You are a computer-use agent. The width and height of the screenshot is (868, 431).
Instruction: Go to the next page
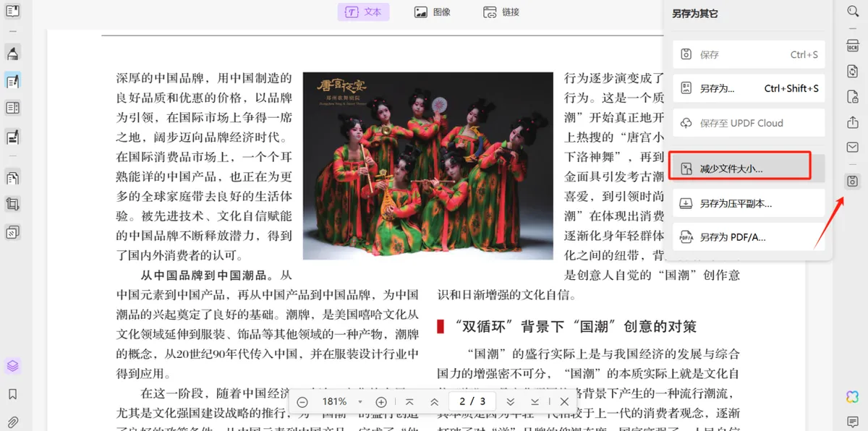pyautogui.click(x=511, y=401)
